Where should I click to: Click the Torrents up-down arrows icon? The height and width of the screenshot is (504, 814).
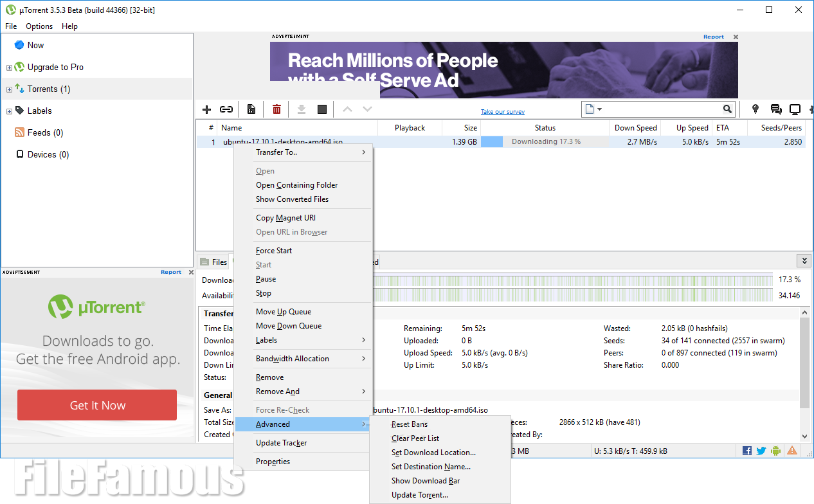tap(19, 89)
